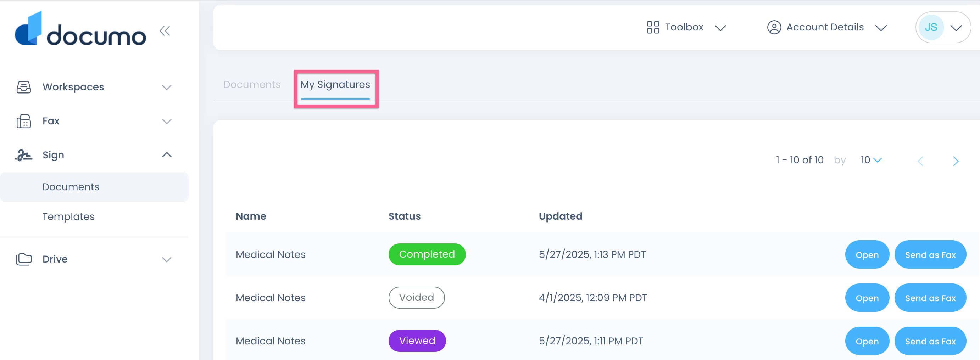The height and width of the screenshot is (360, 980).
Task: Switch to the Documents tab
Action: pyautogui.click(x=252, y=84)
